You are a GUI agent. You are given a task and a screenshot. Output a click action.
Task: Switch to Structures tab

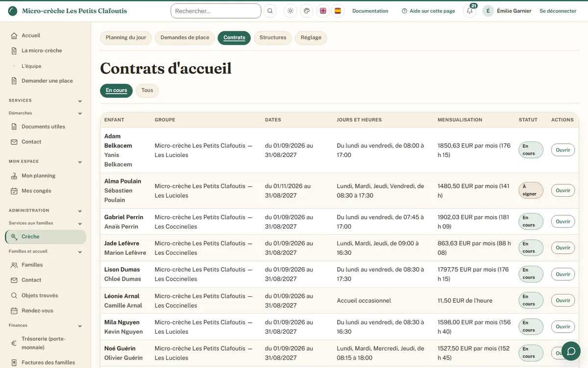pyautogui.click(x=273, y=38)
